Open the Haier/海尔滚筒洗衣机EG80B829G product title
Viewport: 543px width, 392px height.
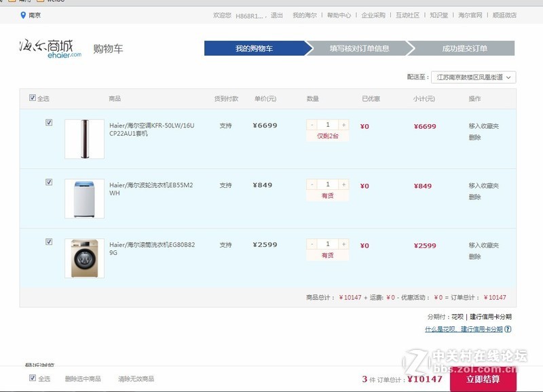pos(152,248)
